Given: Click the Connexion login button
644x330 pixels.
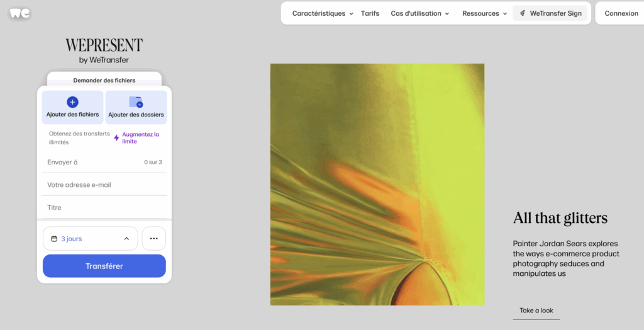Looking at the screenshot, I should click(621, 13).
